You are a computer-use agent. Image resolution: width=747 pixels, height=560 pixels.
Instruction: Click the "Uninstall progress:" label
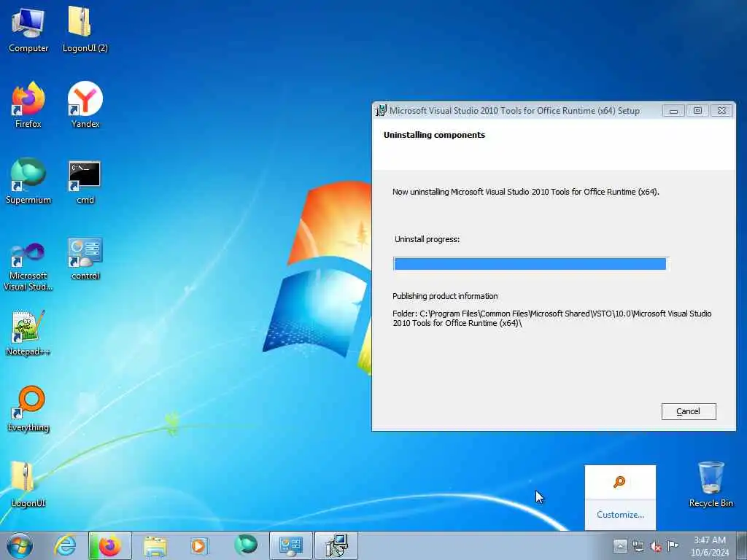pyautogui.click(x=427, y=239)
